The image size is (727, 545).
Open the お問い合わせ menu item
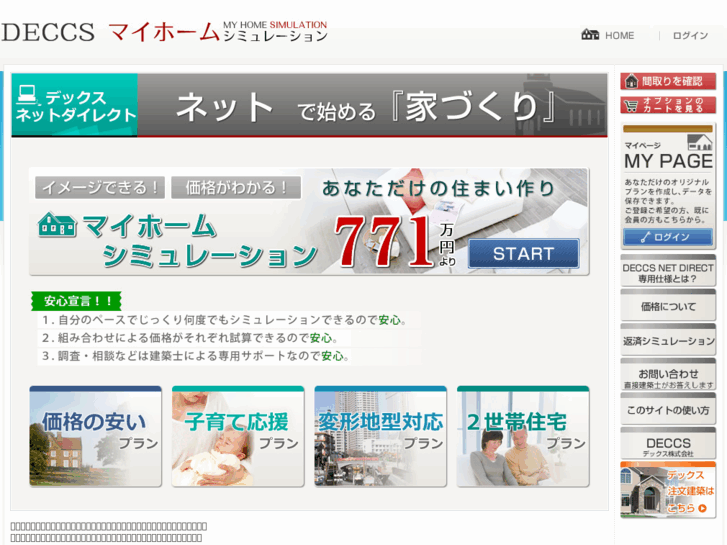click(668, 374)
